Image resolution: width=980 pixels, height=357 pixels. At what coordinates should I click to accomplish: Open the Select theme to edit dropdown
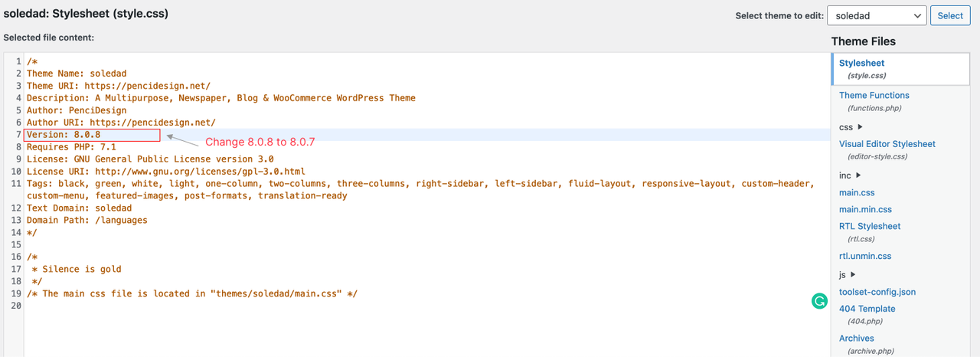coord(877,15)
